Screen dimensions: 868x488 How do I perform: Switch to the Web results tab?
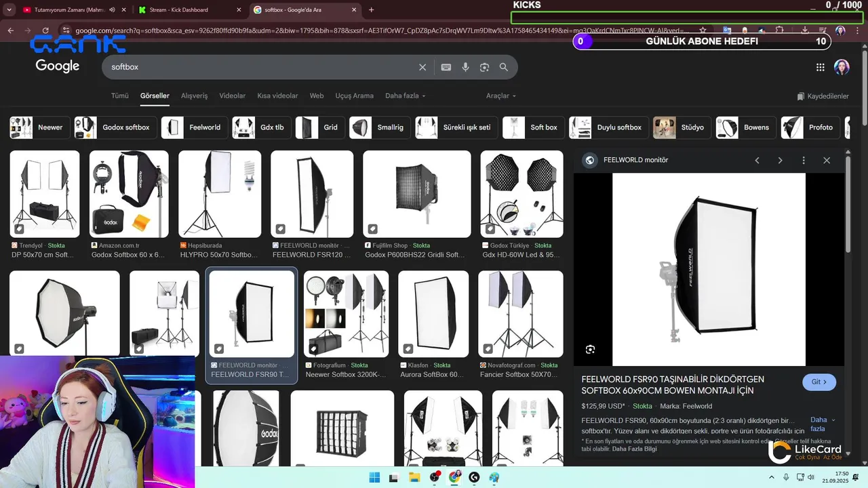(x=317, y=96)
